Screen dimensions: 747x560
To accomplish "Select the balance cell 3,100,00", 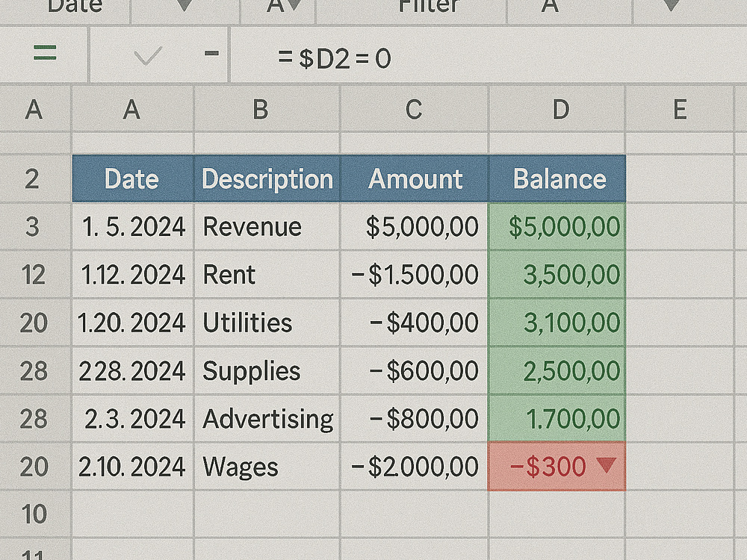I will point(557,323).
